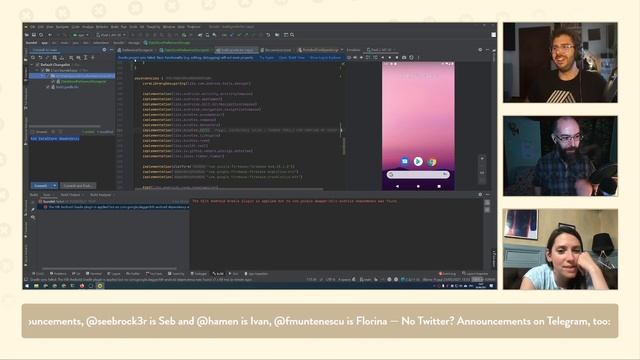Open the File menu in Android Studio
The width and height of the screenshot is (640, 360).
(x=32, y=27)
